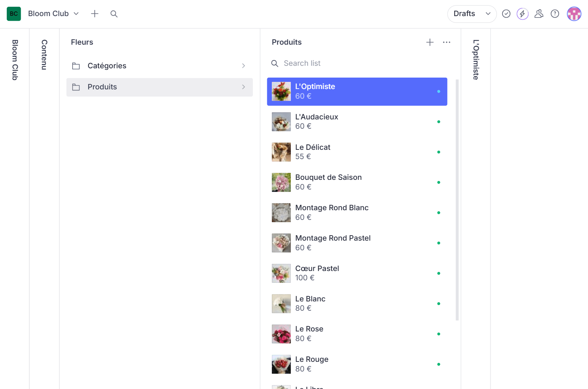The image size is (588, 389).
Task: Expand the Catégories folder chevron
Action: (243, 66)
